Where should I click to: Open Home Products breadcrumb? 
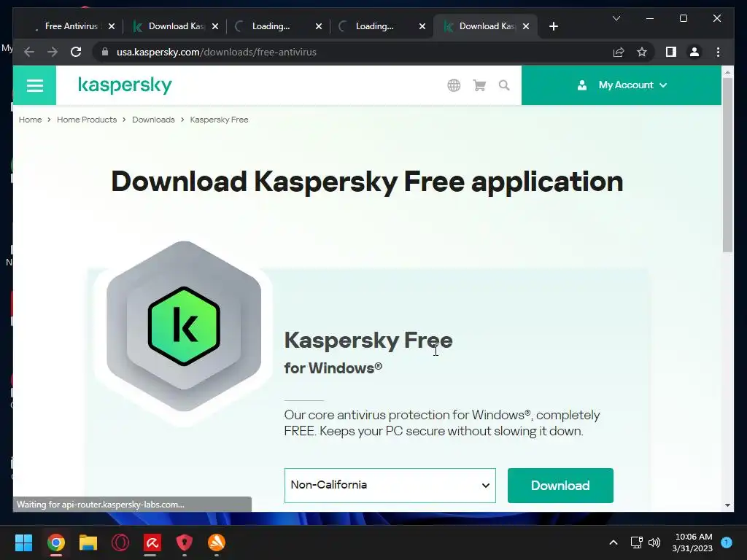(87, 120)
